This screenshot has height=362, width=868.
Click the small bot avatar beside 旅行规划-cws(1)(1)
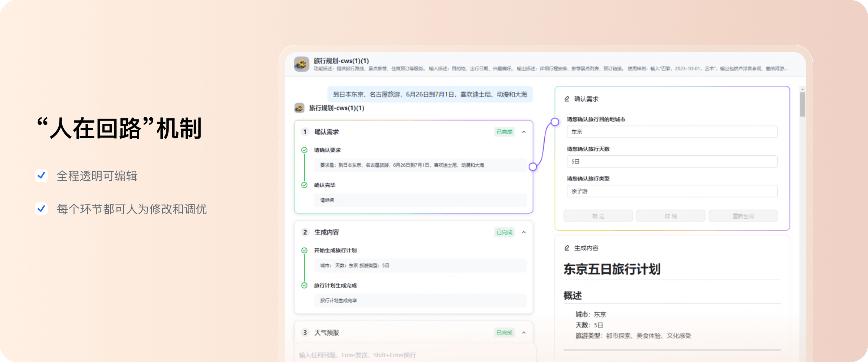pyautogui.click(x=299, y=108)
